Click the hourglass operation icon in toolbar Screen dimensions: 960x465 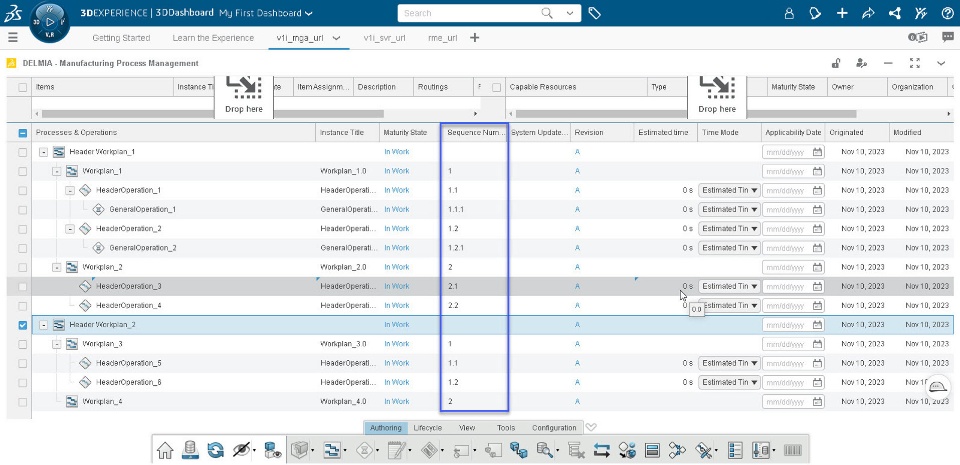click(365, 451)
